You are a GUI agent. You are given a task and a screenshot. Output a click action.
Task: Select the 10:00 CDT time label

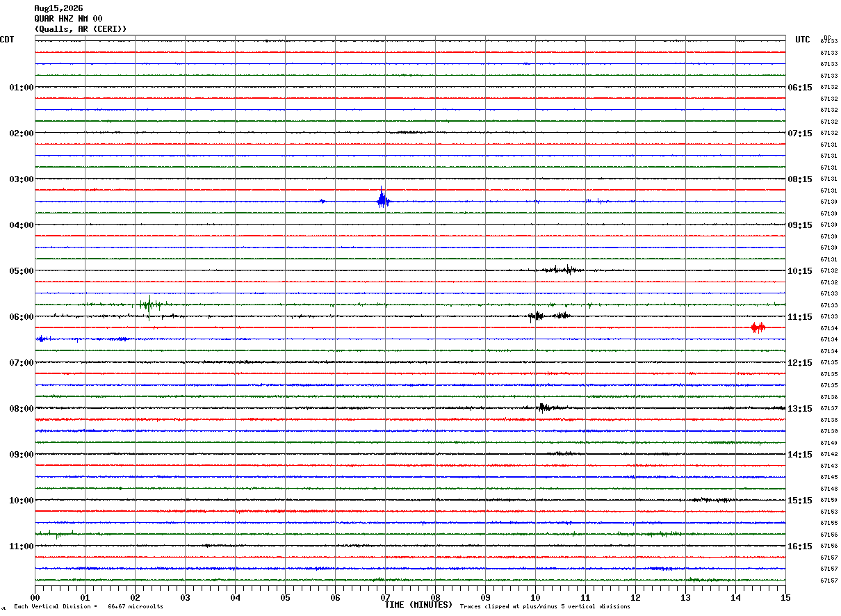pos(22,501)
